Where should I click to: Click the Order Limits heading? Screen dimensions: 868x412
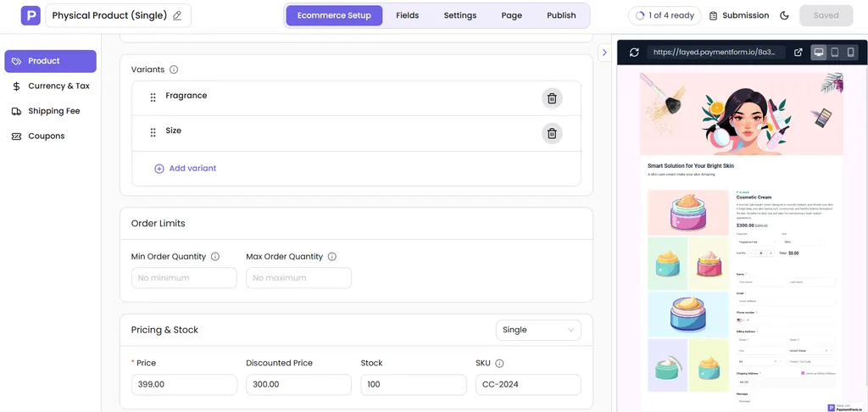(x=159, y=224)
